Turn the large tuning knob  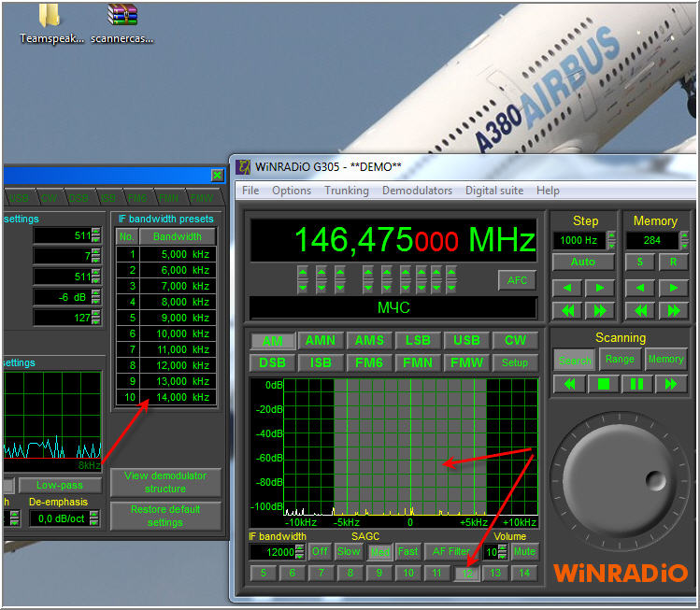click(620, 482)
